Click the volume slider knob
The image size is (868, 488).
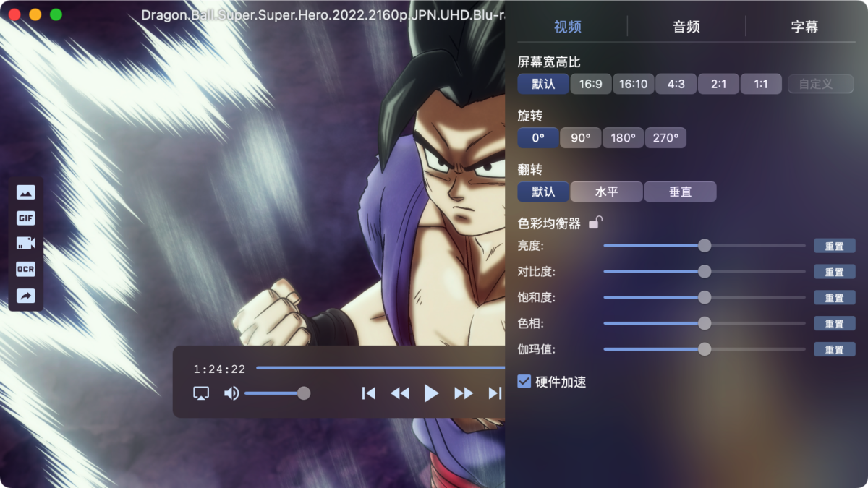[x=304, y=393]
